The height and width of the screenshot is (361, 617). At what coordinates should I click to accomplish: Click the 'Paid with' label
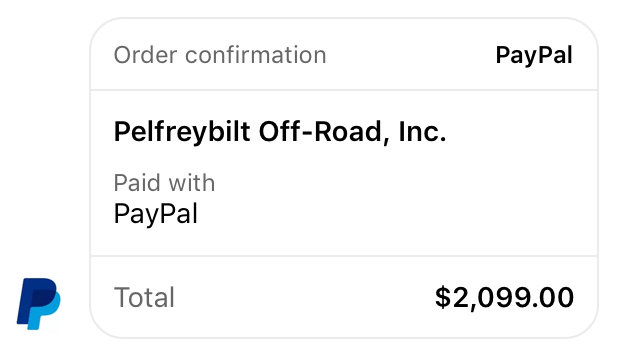[x=164, y=183]
